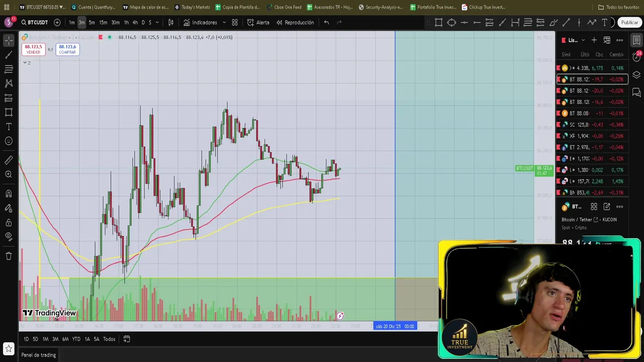This screenshot has height=362, width=644.
Task: Add a symbol to the watchlist
Action: 594,40
